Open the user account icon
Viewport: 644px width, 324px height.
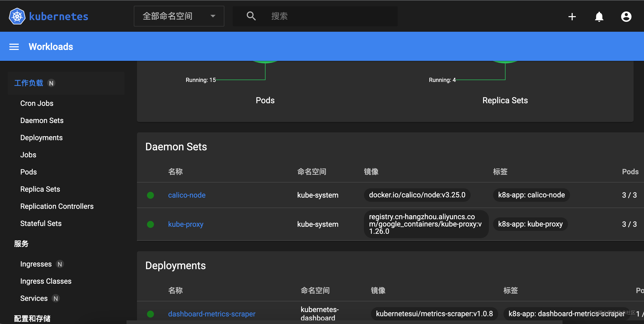(626, 17)
